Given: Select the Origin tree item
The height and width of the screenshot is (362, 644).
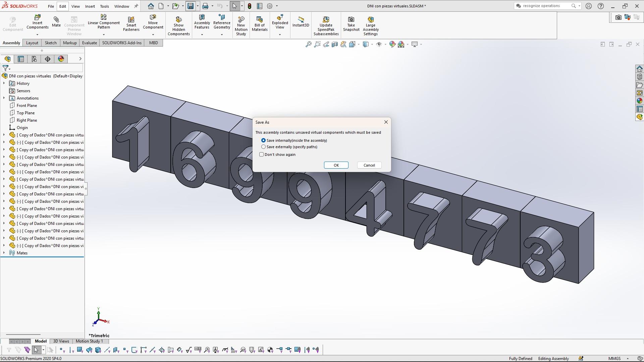Looking at the screenshot, I should pos(22,128).
